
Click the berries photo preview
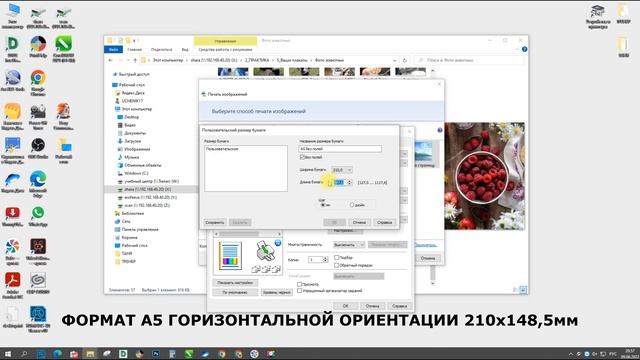(484, 176)
